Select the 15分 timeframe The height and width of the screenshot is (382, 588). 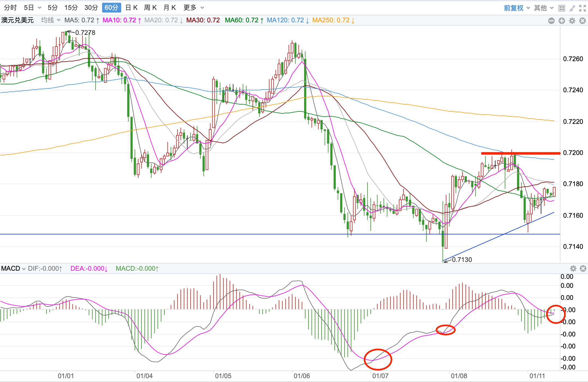[x=71, y=8]
